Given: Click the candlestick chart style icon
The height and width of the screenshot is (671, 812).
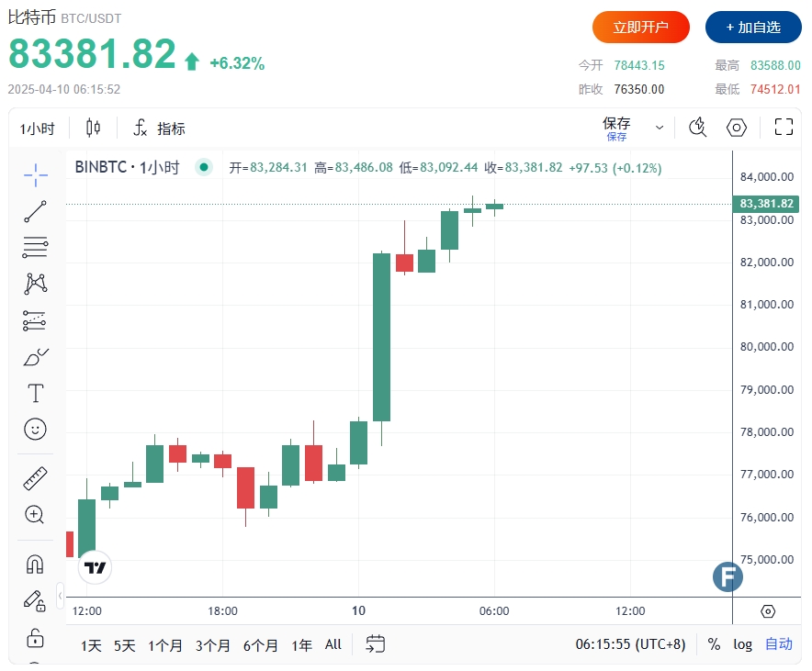Looking at the screenshot, I should (93, 128).
